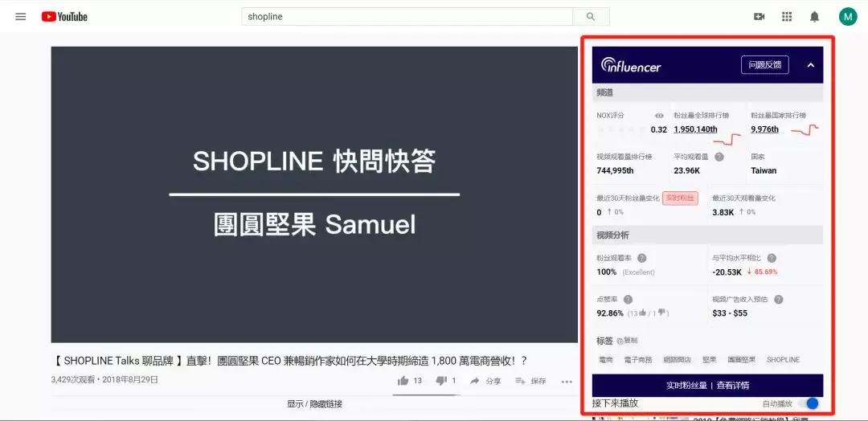Toggle the 自动播放 autoplay switch

click(810, 403)
